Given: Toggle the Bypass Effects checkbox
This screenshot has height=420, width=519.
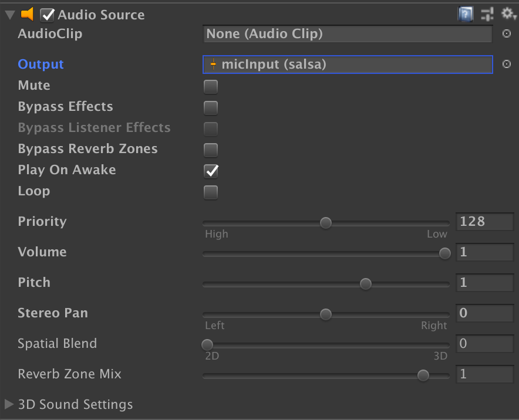Looking at the screenshot, I should pos(210,108).
